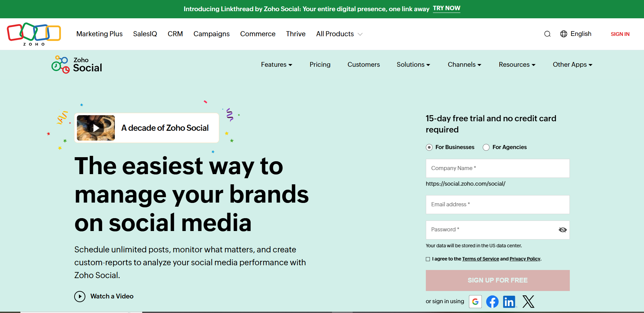
Task: Focus the Company Name field
Action: click(498, 168)
